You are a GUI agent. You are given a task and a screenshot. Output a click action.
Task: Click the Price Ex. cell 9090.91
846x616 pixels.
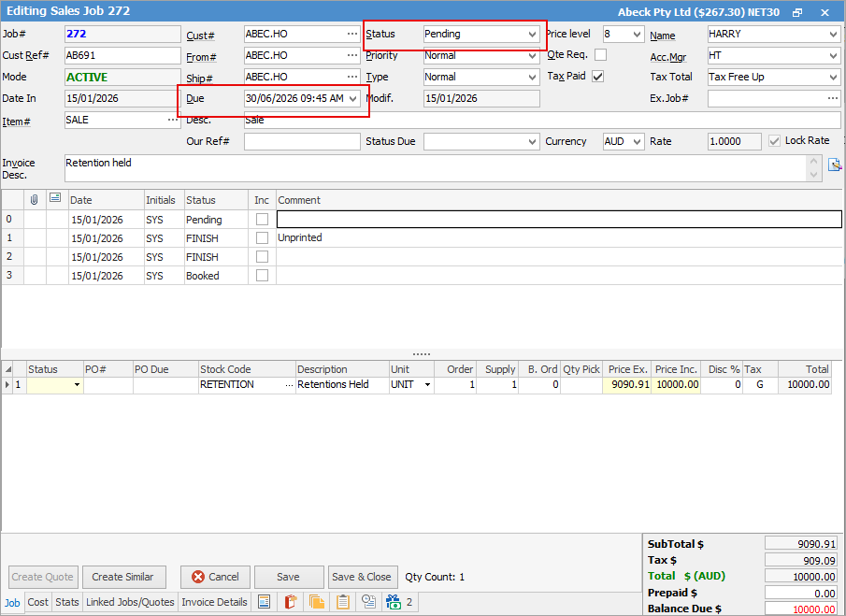627,384
